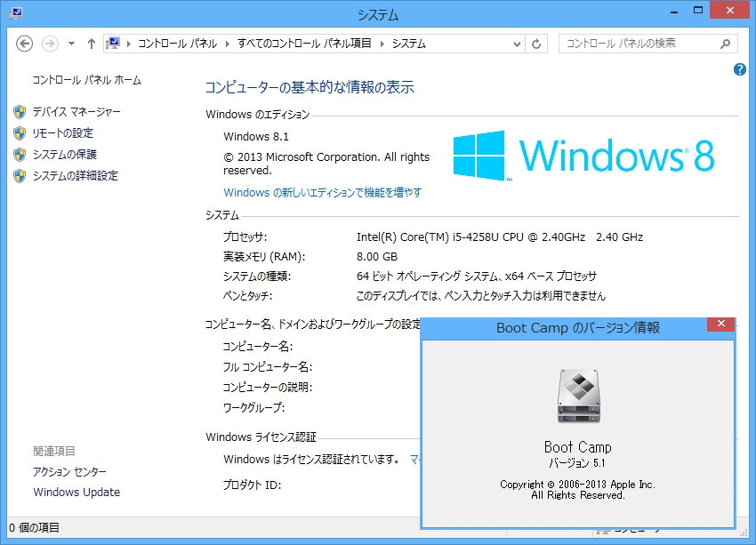The width and height of the screenshot is (756, 545).
Task: Click the Boot Camp drive icon
Action: [x=579, y=397]
